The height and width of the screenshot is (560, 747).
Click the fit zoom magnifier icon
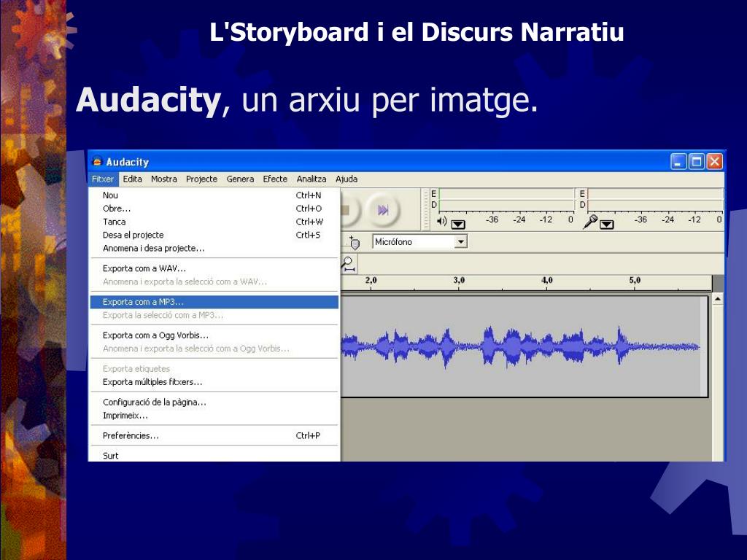click(348, 264)
